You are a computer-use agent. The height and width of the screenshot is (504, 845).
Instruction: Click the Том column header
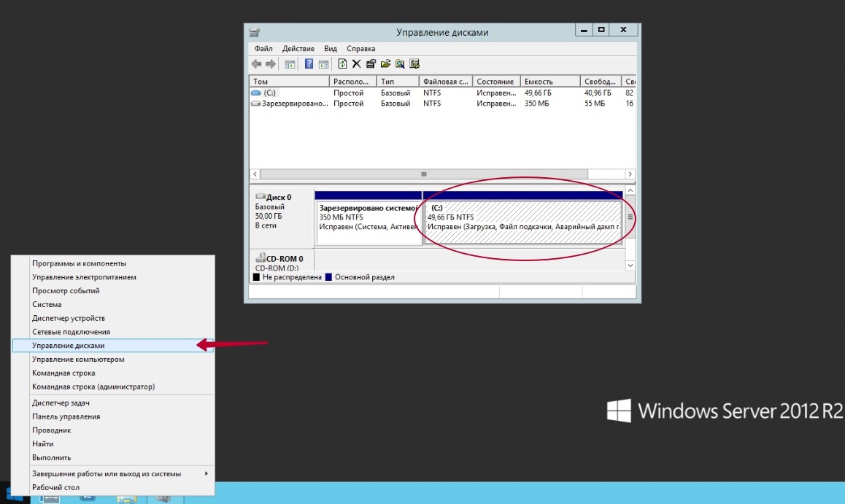point(261,82)
